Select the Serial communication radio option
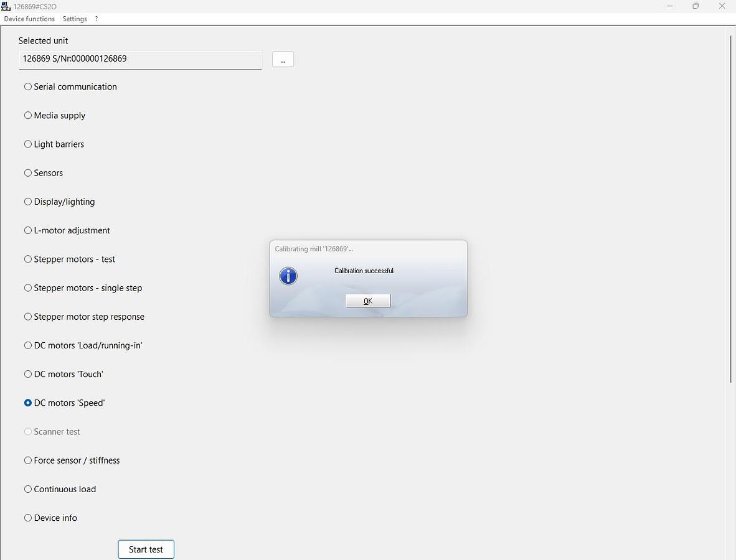Screen dimensions: 736x560 point(28,86)
